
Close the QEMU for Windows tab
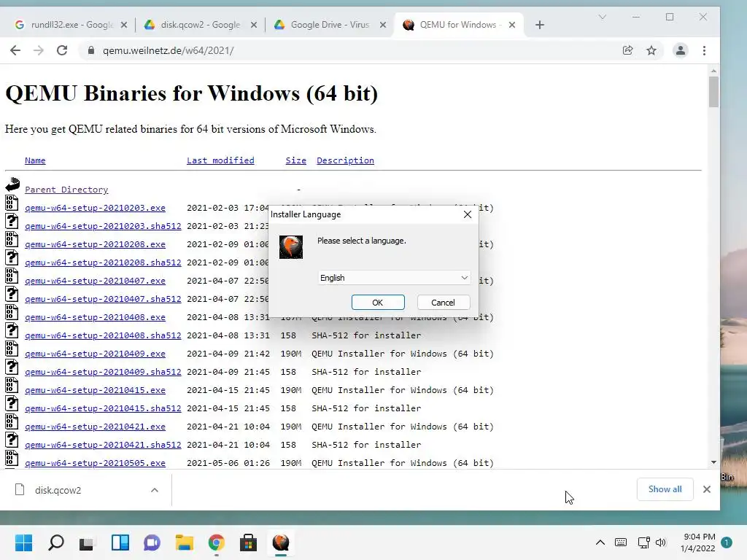click(511, 25)
